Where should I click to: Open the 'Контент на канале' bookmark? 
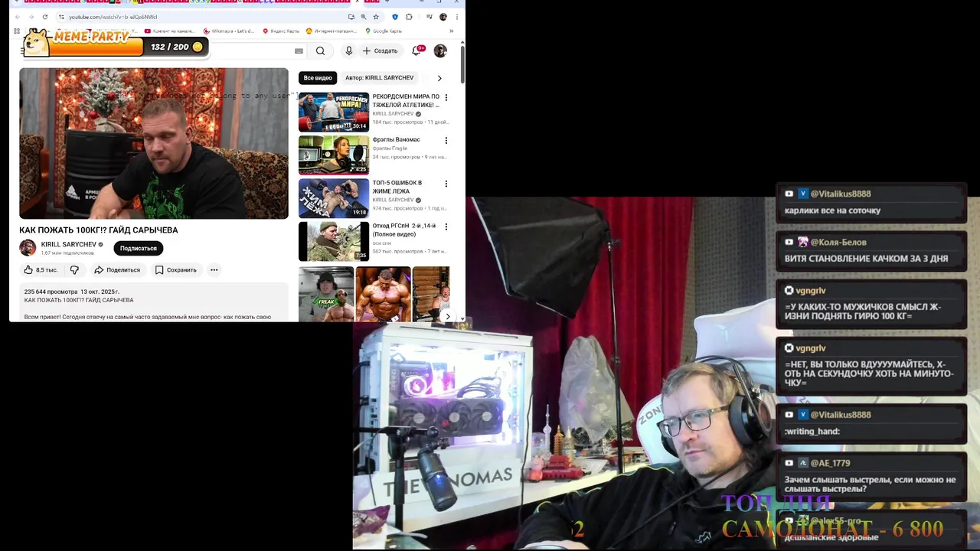click(x=170, y=31)
